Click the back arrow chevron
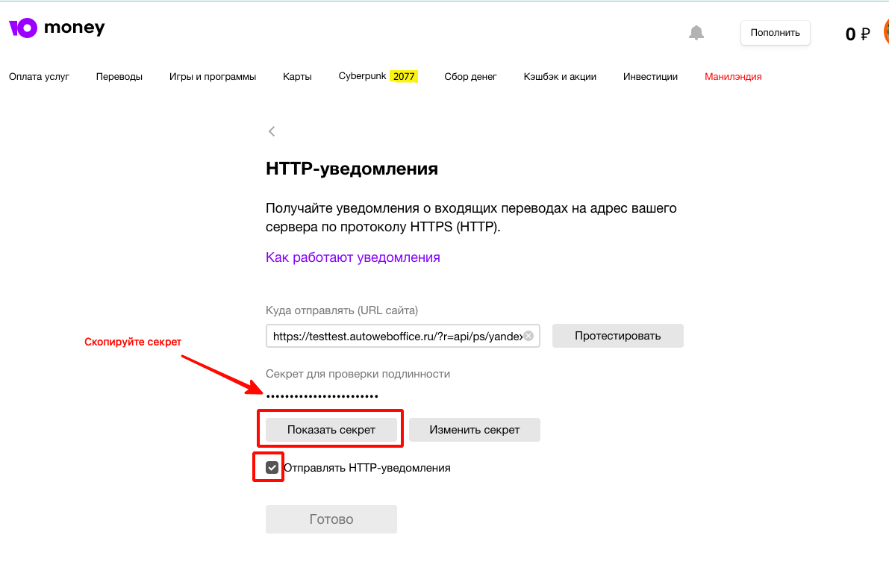Image resolution: width=889 pixels, height=588 pixels. [272, 131]
